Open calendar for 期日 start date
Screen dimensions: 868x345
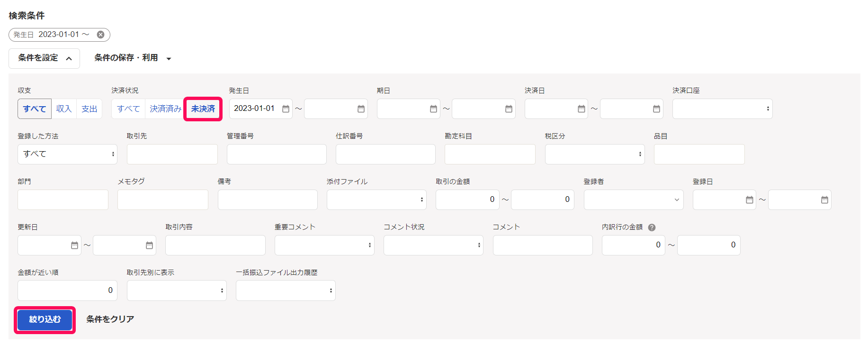433,109
